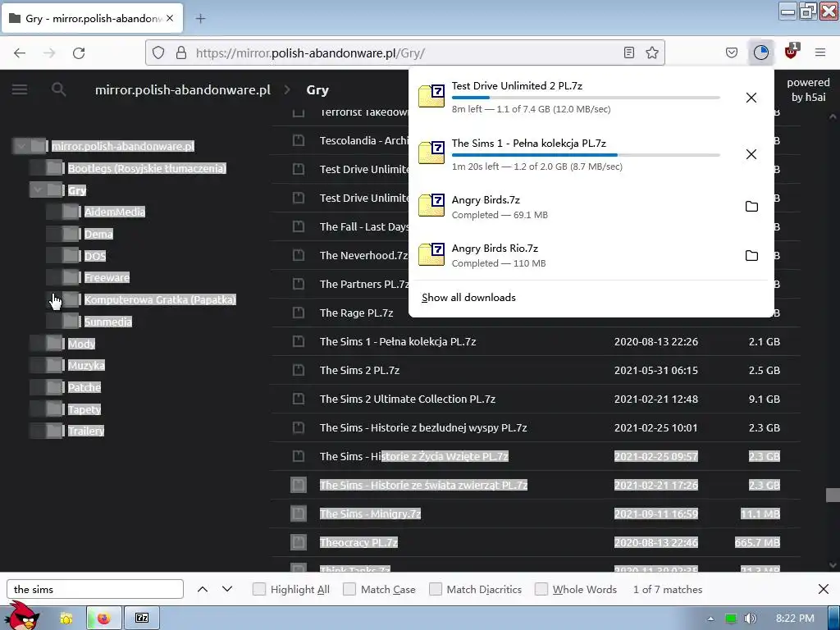The height and width of the screenshot is (630, 840).
Task: Download The Sims 2 PL.7z file
Action: click(359, 370)
